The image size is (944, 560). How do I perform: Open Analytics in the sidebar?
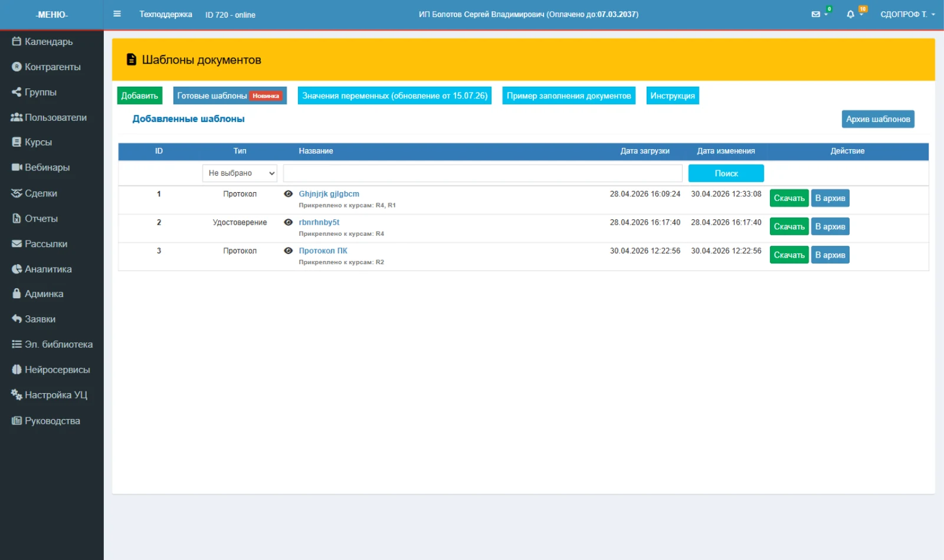(x=42, y=269)
